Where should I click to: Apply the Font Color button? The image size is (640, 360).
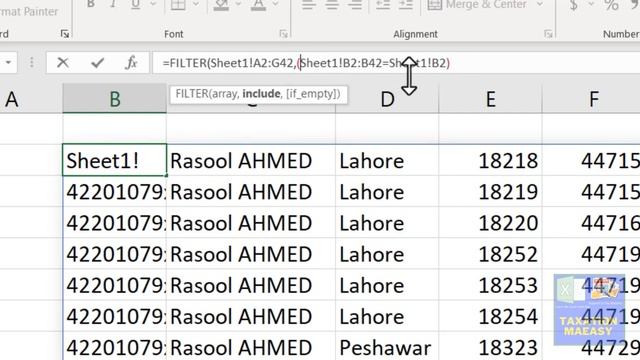(258, 4)
